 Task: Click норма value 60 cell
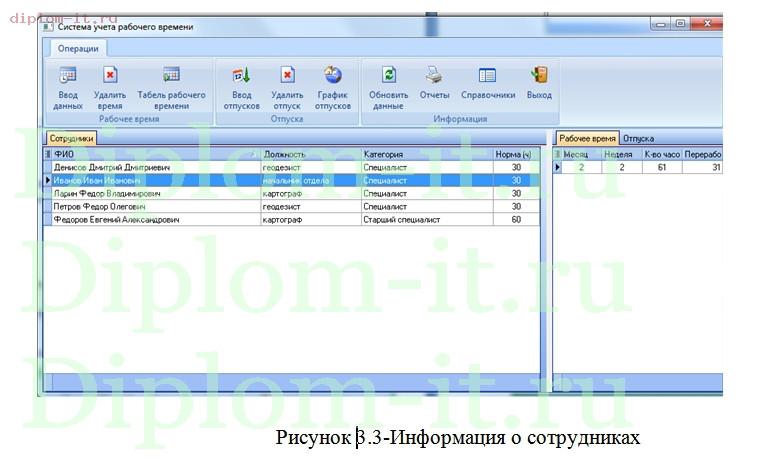(516, 220)
